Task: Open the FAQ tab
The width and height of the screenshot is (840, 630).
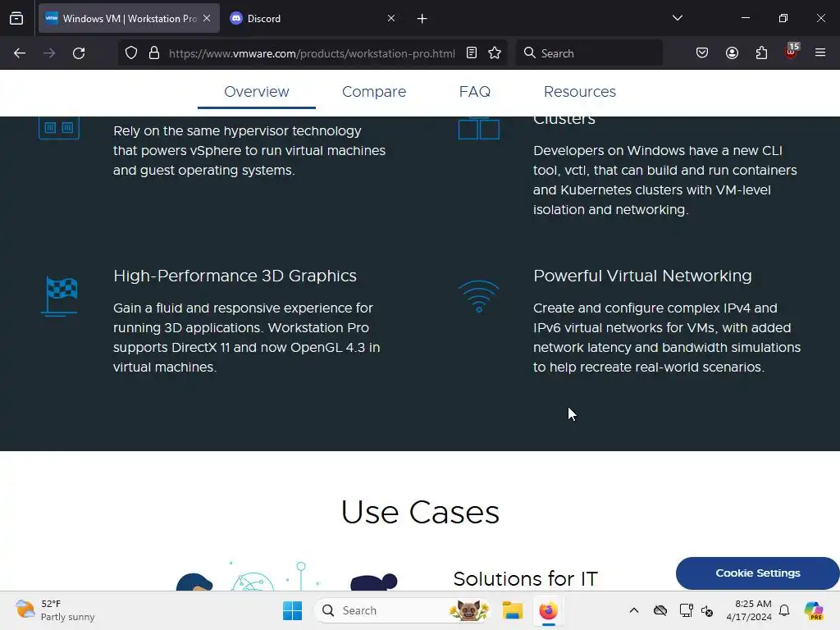Action: (475, 92)
